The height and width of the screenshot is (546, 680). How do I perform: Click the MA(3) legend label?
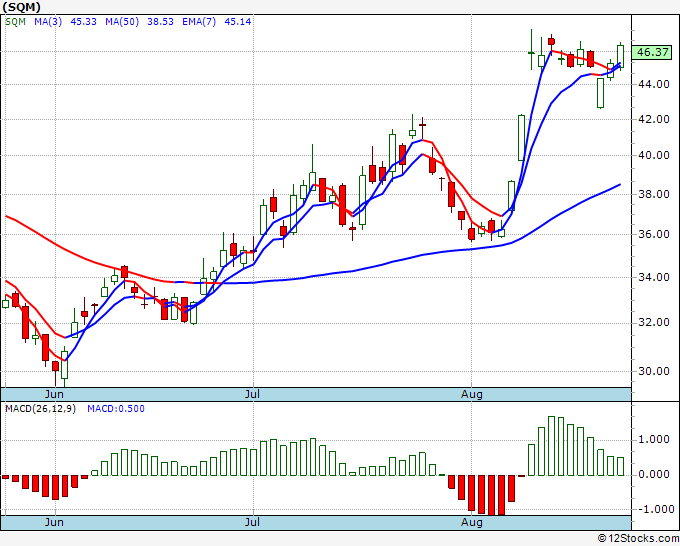pyautogui.click(x=48, y=22)
